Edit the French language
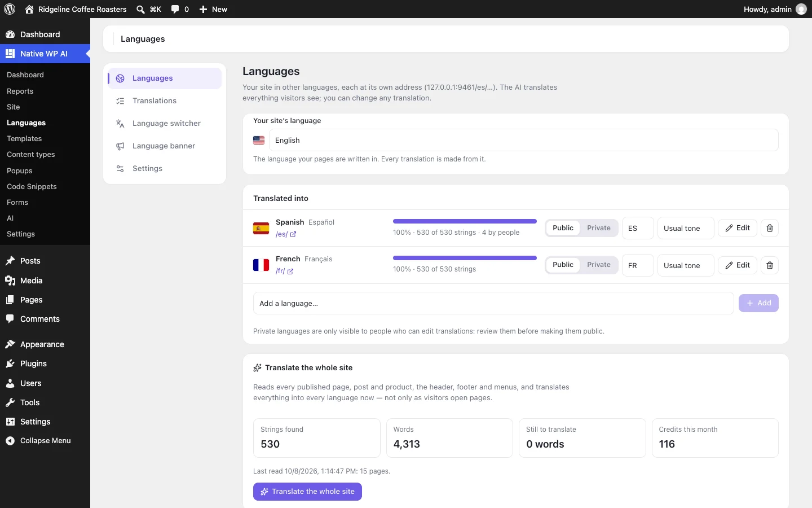Screen dimensions: 812x508 click(738, 265)
